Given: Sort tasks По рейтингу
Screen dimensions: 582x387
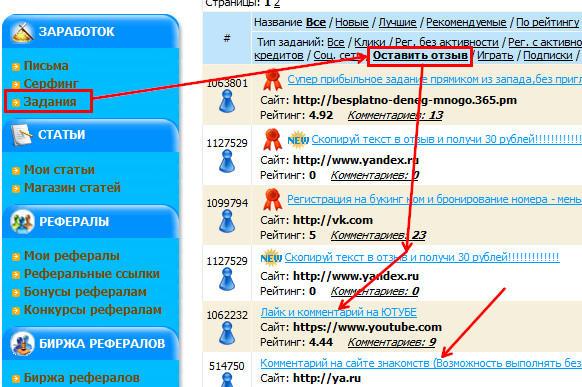Looking at the screenshot, I should [x=547, y=22].
